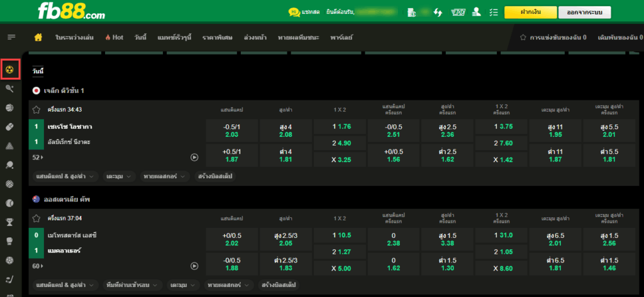Open the sidebar hamburger menu
Screen dimensions: 644x297
(x=11, y=37)
